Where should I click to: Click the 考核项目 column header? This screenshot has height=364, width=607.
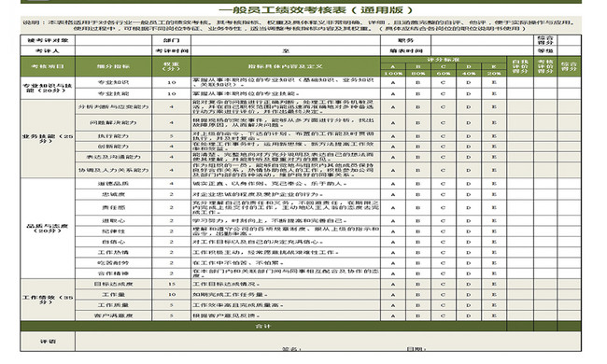(x=48, y=66)
